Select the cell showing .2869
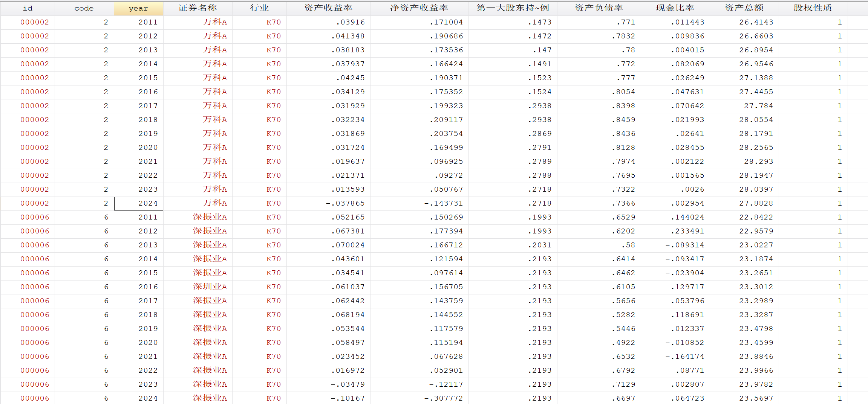The height and width of the screenshot is (404, 868). [x=513, y=134]
